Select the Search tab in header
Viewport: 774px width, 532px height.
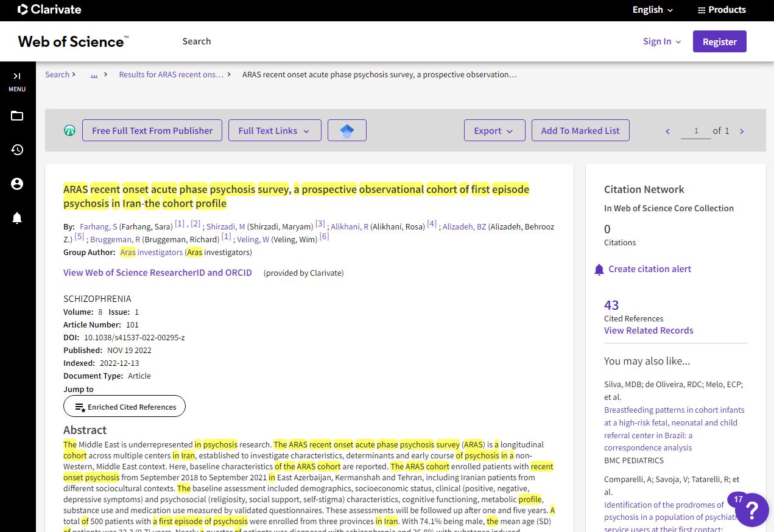coord(196,41)
